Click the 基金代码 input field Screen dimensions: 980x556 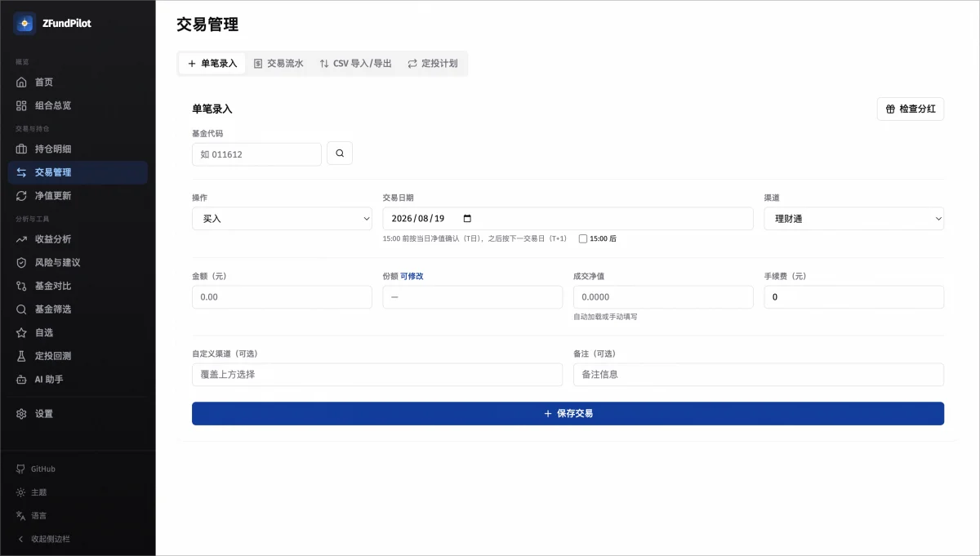[x=256, y=154]
